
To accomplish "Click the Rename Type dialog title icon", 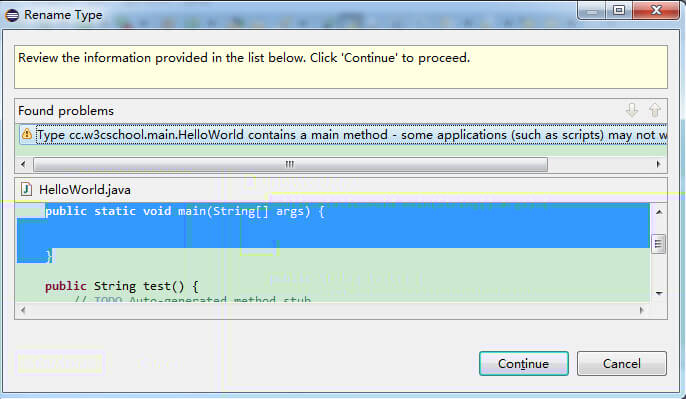I will click(x=12, y=15).
